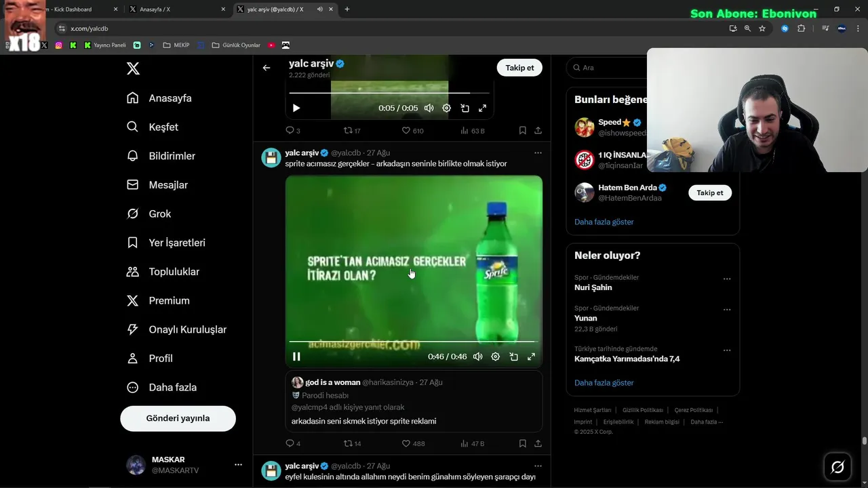Mute the yalc arşiv tab audio icon

click(319, 9)
